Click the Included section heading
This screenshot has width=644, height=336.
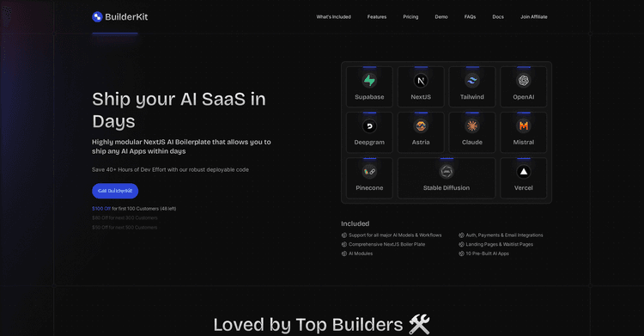(x=355, y=223)
